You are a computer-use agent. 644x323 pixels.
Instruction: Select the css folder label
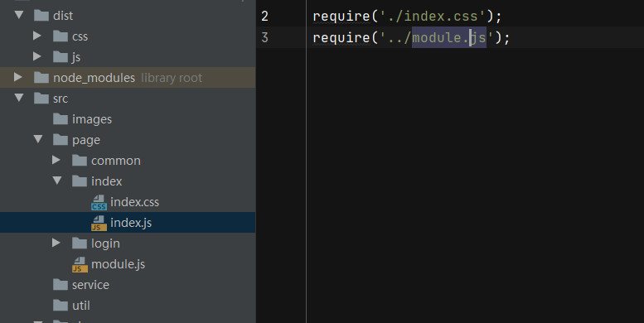tap(80, 36)
